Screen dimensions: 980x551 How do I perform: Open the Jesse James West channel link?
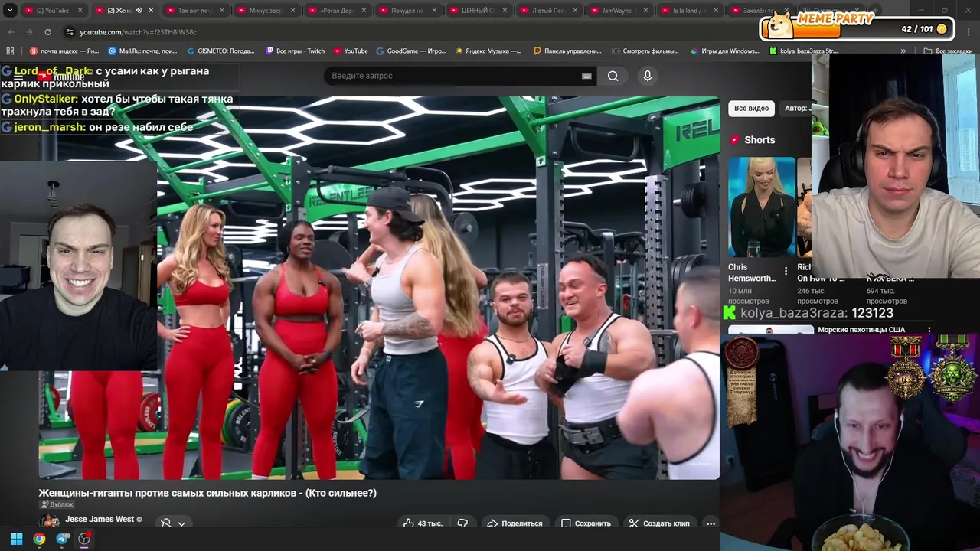pyautogui.click(x=100, y=519)
